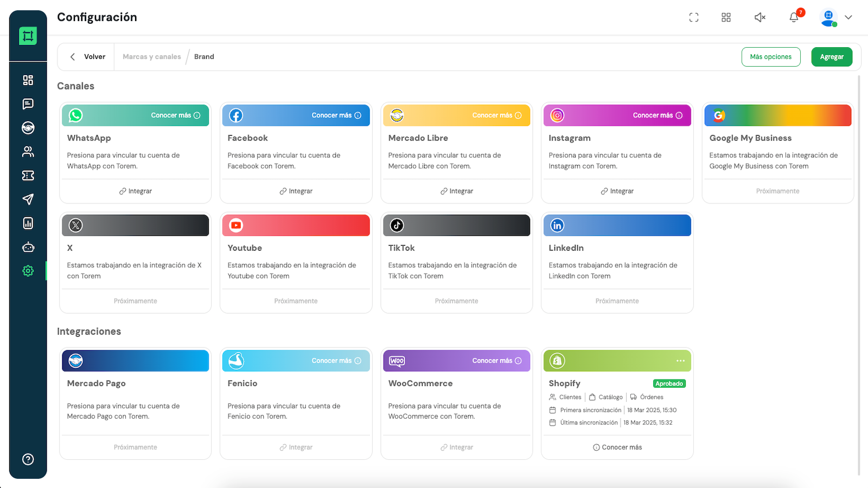Open the conversations chat sidebar icon
The width and height of the screenshot is (868, 488).
[x=28, y=104]
